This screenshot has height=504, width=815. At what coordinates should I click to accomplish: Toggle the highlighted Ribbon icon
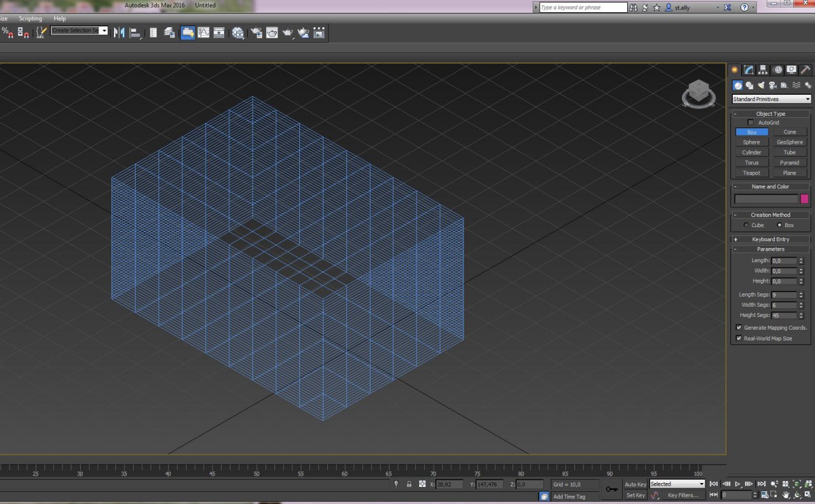click(188, 32)
